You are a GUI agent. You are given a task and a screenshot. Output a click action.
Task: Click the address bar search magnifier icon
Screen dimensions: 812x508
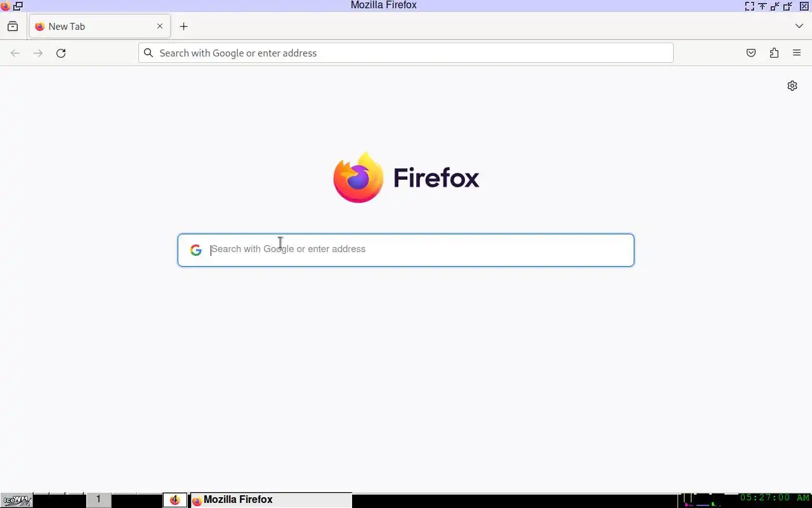148,53
